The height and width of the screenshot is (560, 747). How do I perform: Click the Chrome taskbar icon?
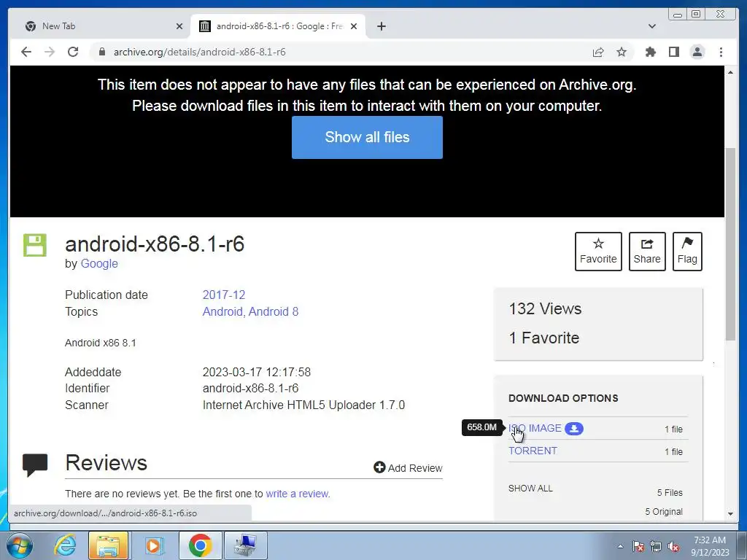tap(200, 545)
